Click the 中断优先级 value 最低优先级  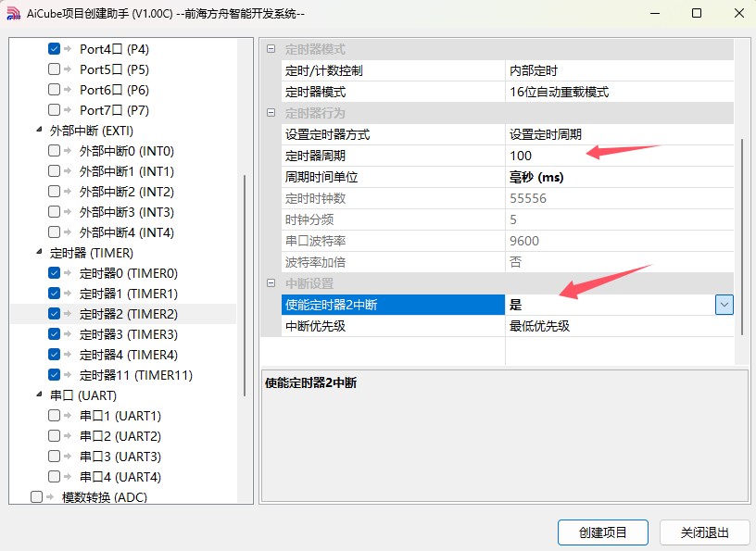tap(619, 326)
